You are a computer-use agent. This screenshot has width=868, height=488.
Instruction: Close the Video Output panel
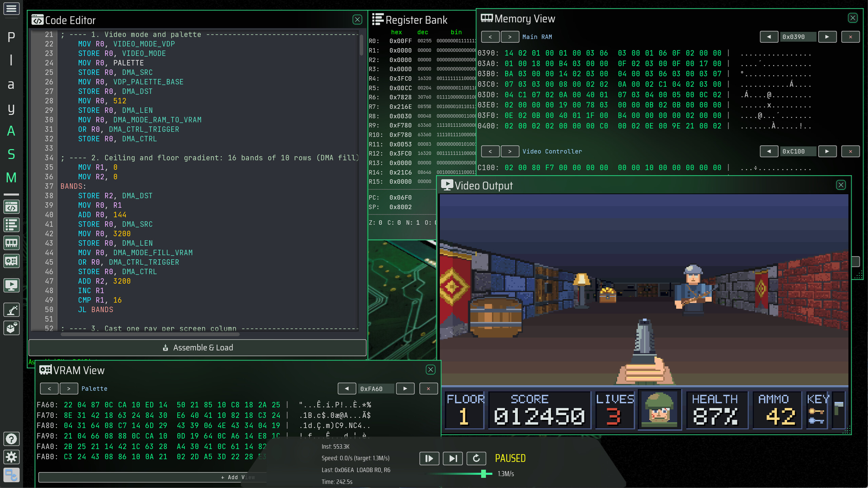coord(841,185)
